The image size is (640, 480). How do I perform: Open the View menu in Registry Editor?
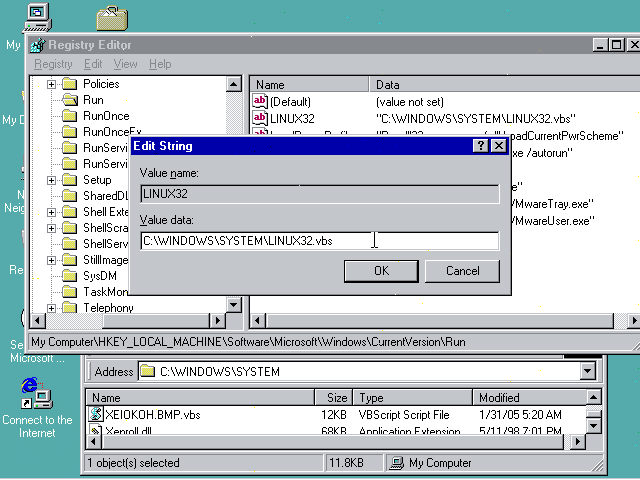tap(125, 64)
